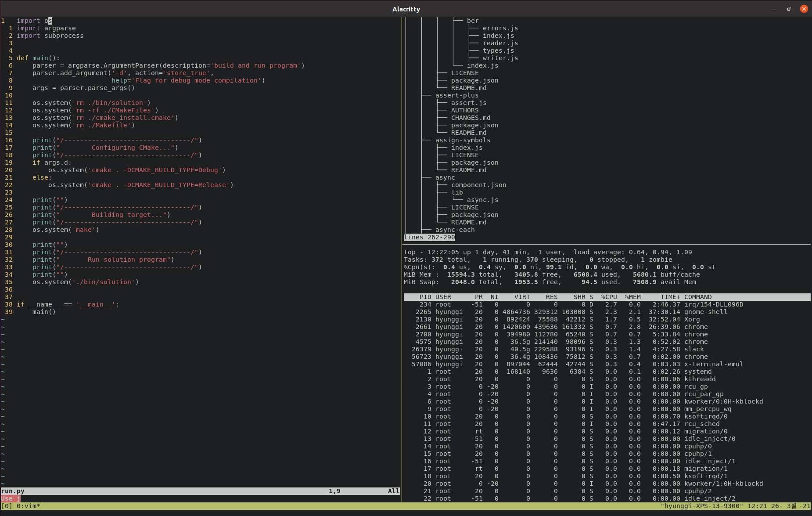Click the %CPU column header in top

point(609,297)
